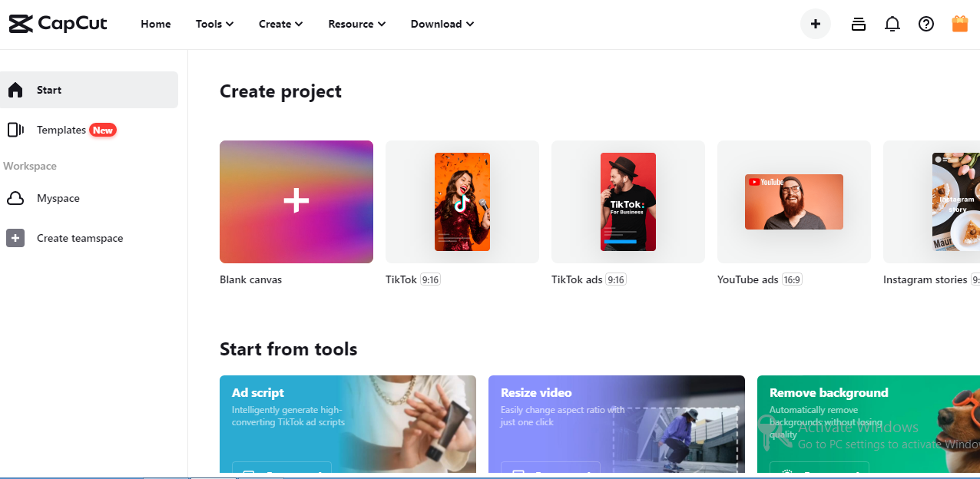Screen dimensions: 980x479
Task: Select the TikTok ads project preset
Action: pos(628,202)
